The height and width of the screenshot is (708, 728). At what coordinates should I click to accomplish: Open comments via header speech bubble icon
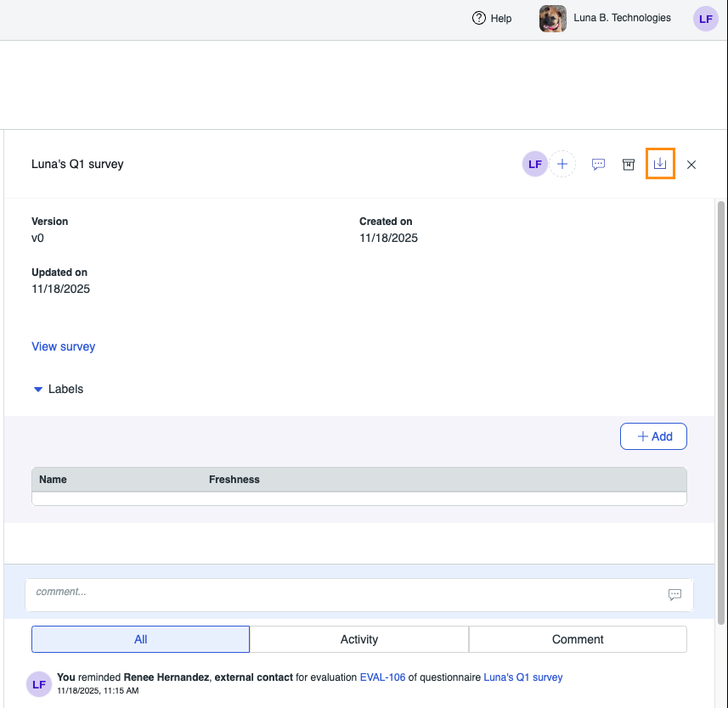click(598, 165)
